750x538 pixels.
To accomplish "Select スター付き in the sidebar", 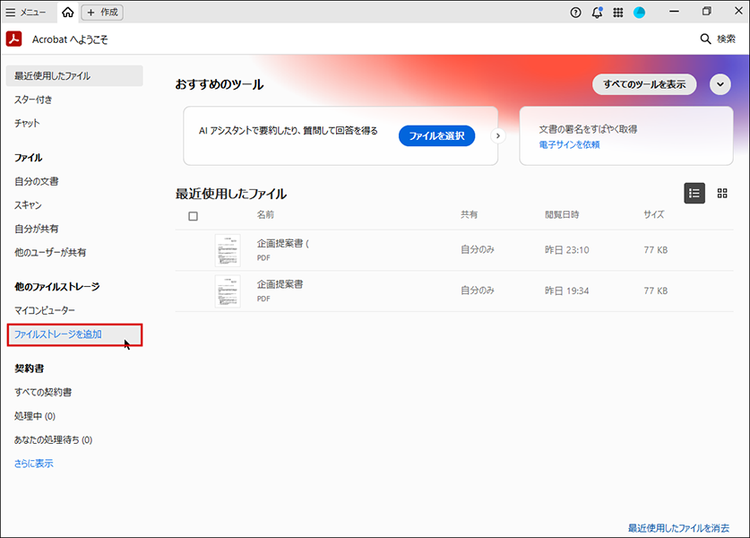I will pos(34,100).
